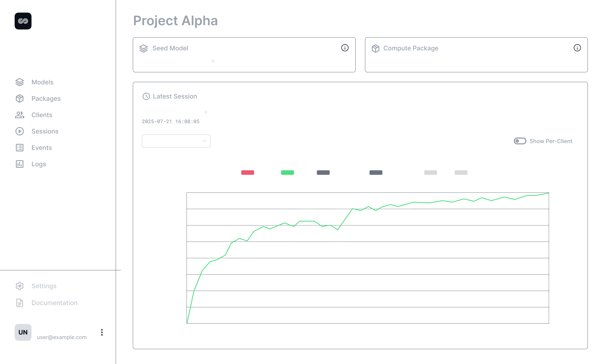
Task: Click the first dark gray legend swatch
Action: pyautogui.click(x=323, y=173)
